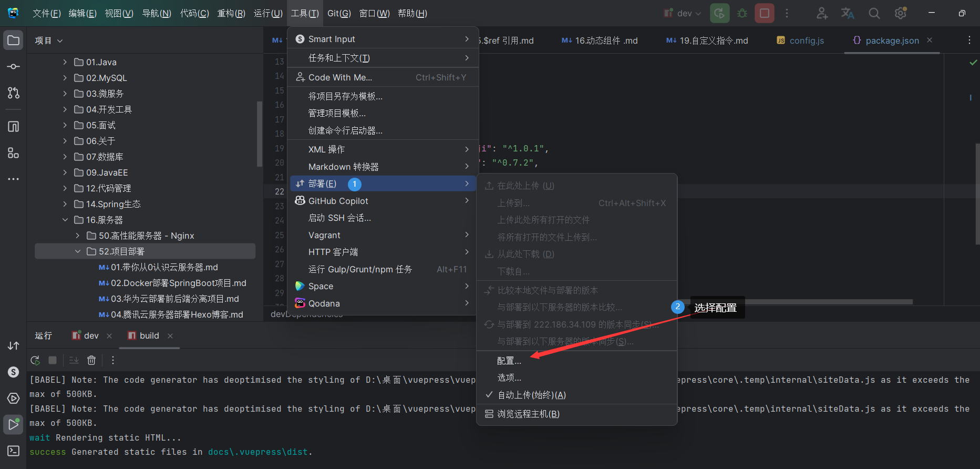
Task: Click rerun icon in Run panel toolbar
Action: [x=35, y=360]
